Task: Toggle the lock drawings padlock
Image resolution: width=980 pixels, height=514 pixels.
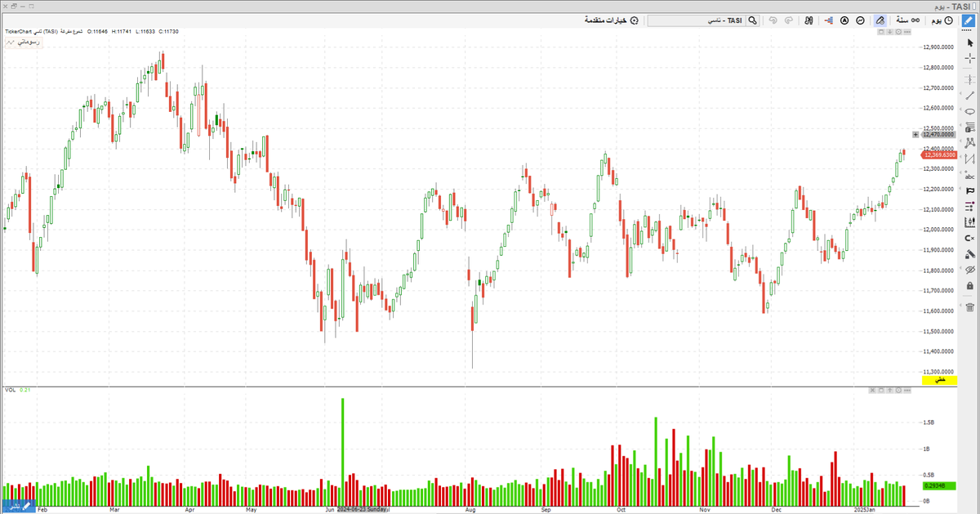Action: coord(969,285)
